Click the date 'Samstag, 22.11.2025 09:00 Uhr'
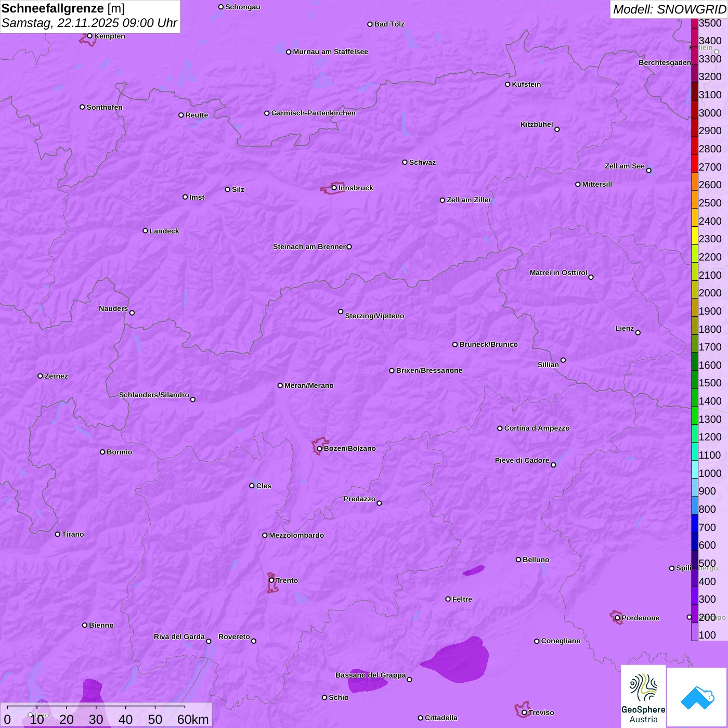Image resolution: width=728 pixels, height=728 pixels. pyautogui.click(x=89, y=23)
